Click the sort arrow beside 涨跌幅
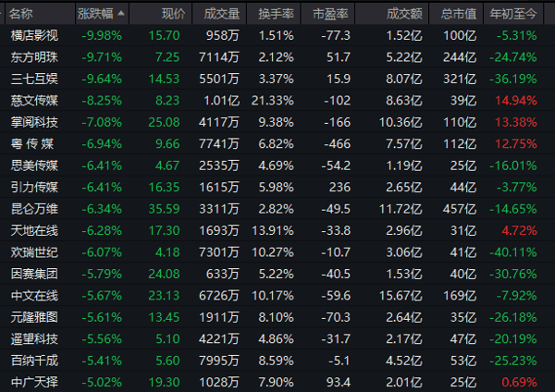 coord(121,14)
